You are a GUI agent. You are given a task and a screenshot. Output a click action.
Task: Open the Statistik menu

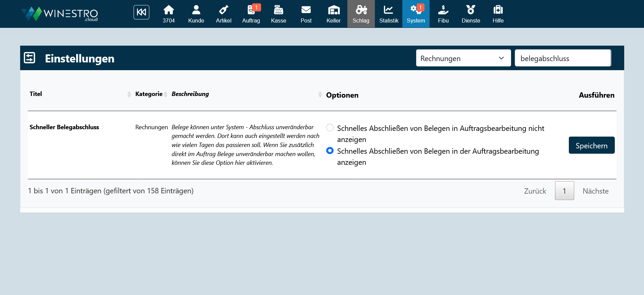[x=389, y=14]
